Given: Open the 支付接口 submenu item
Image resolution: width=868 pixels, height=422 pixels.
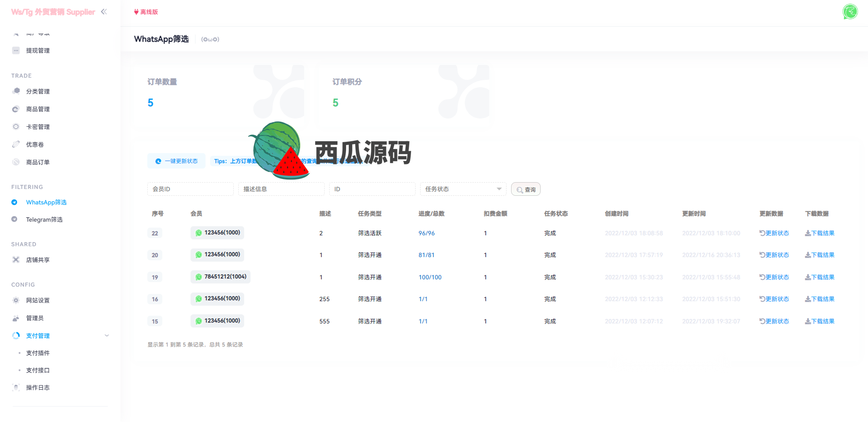Looking at the screenshot, I should coord(38,370).
